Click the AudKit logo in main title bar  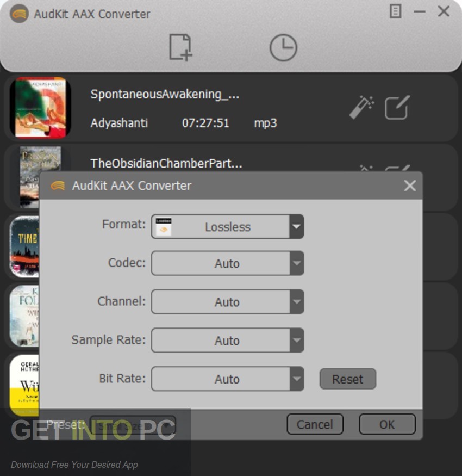coord(19,14)
